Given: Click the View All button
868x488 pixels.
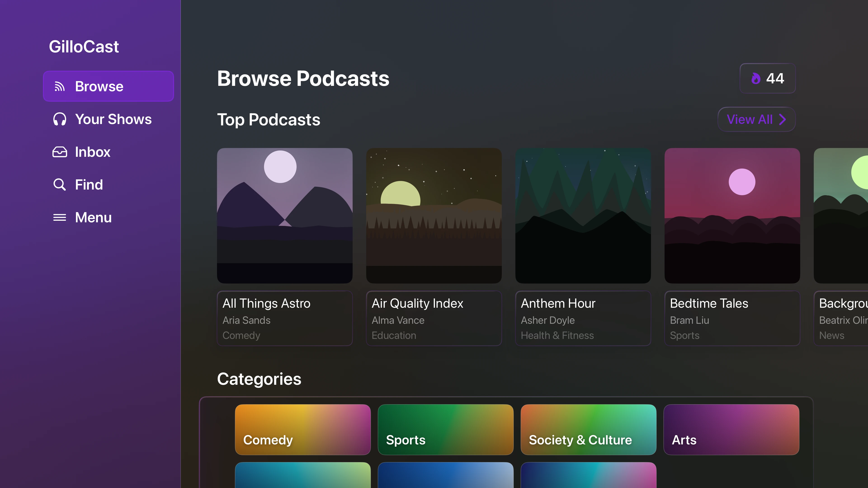Looking at the screenshot, I should click(757, 119).
